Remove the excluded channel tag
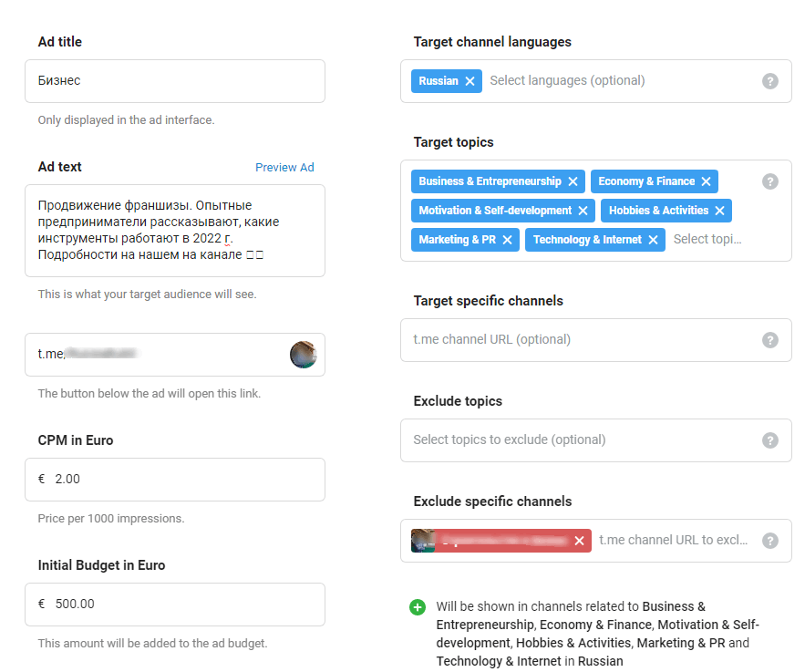The width and height of the screenshot is (805, 672). coord(579,541)
